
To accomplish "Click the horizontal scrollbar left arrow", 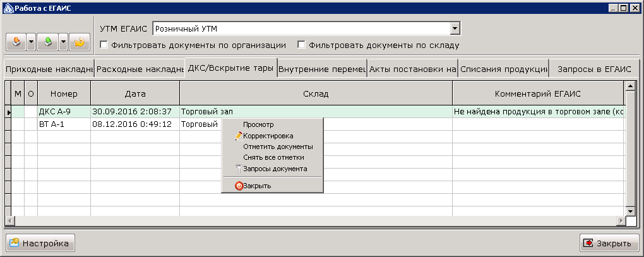I will pos(9,221).
